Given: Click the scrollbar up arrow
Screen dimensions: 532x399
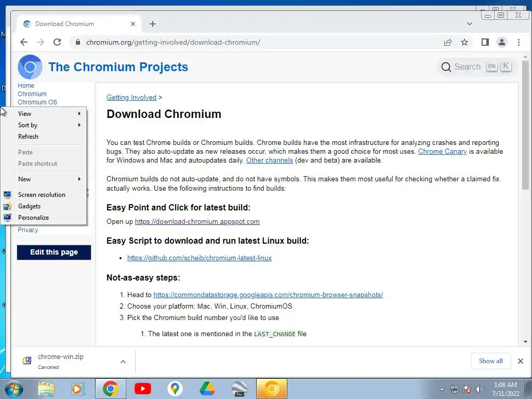Looking at the screenshot, I should tap(525, 57).
